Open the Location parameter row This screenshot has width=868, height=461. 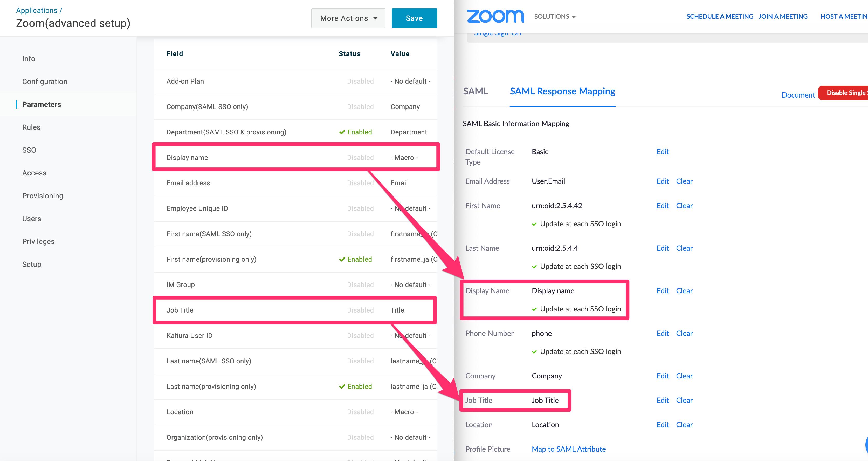click(x=295, y=412)
